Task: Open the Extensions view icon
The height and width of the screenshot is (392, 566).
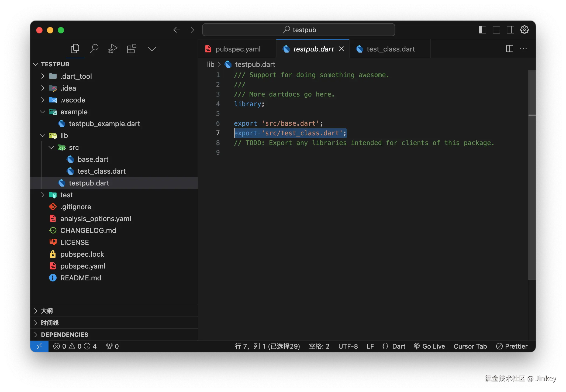Action: [x=132, y=49]
